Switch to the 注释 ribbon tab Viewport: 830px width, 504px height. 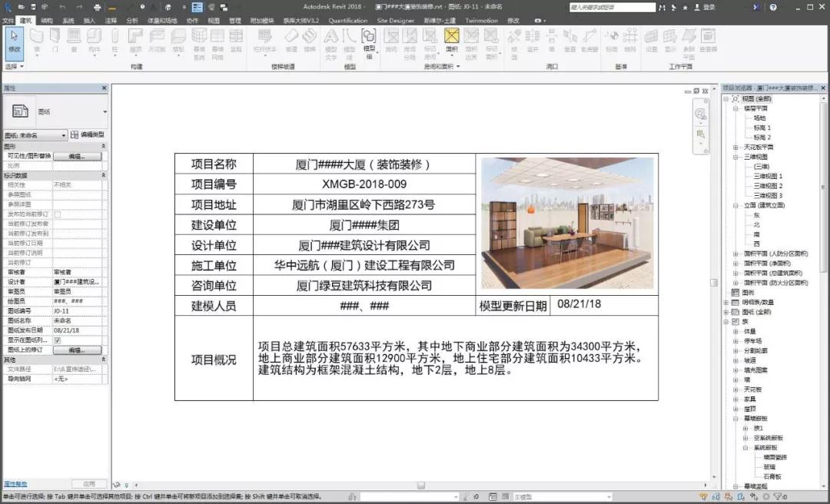click(x=111, y=21)
